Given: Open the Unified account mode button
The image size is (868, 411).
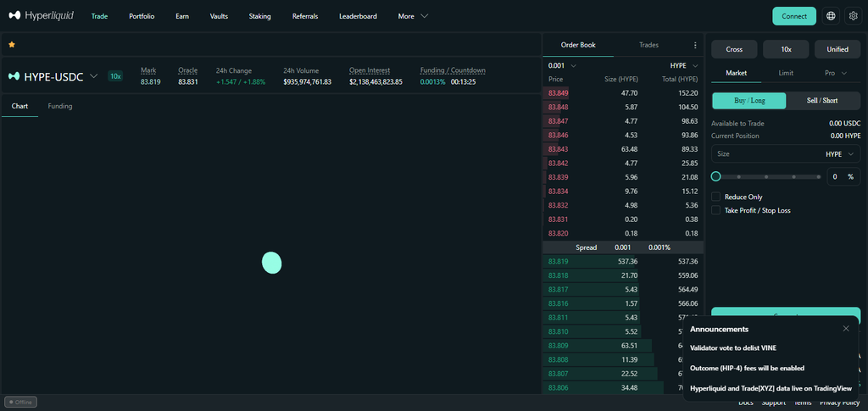Looking at the screenshot, I should [837, 49].
